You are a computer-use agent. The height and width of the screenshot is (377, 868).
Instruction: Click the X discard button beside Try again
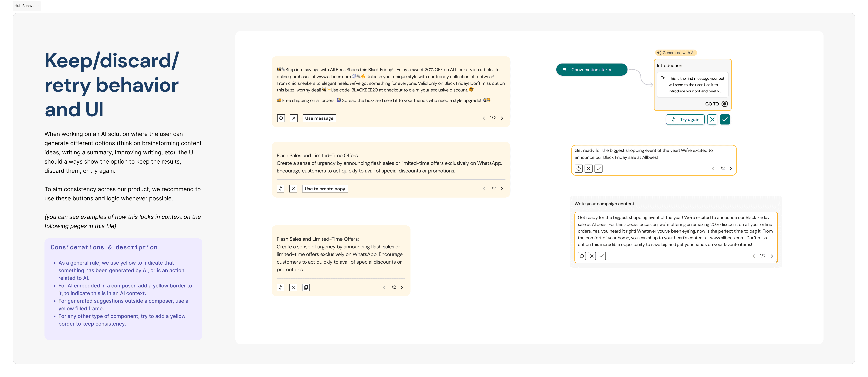712,120
